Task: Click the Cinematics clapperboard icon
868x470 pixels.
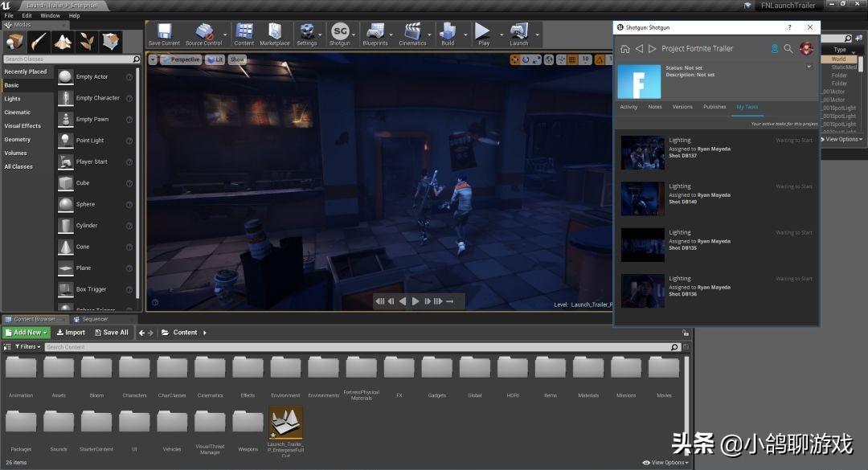Action: 412,32
